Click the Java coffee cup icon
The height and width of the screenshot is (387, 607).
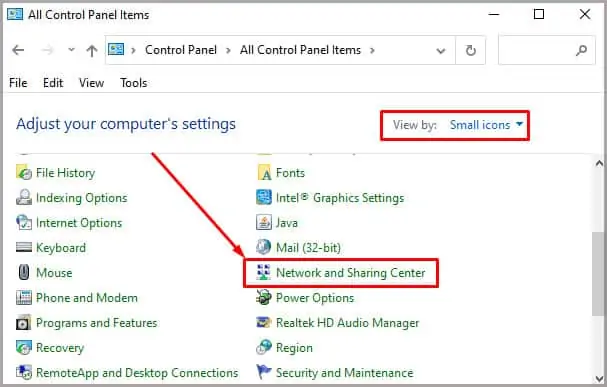coord(264,223)
